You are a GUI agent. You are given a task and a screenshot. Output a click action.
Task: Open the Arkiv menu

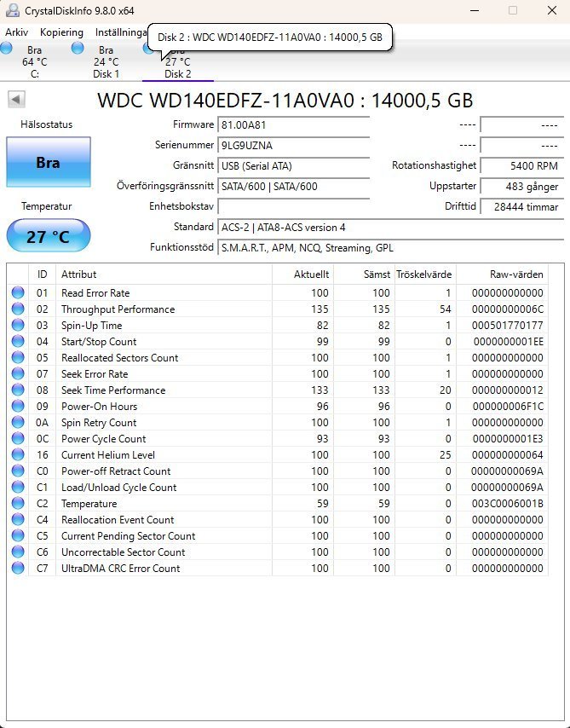coord(16,32)
